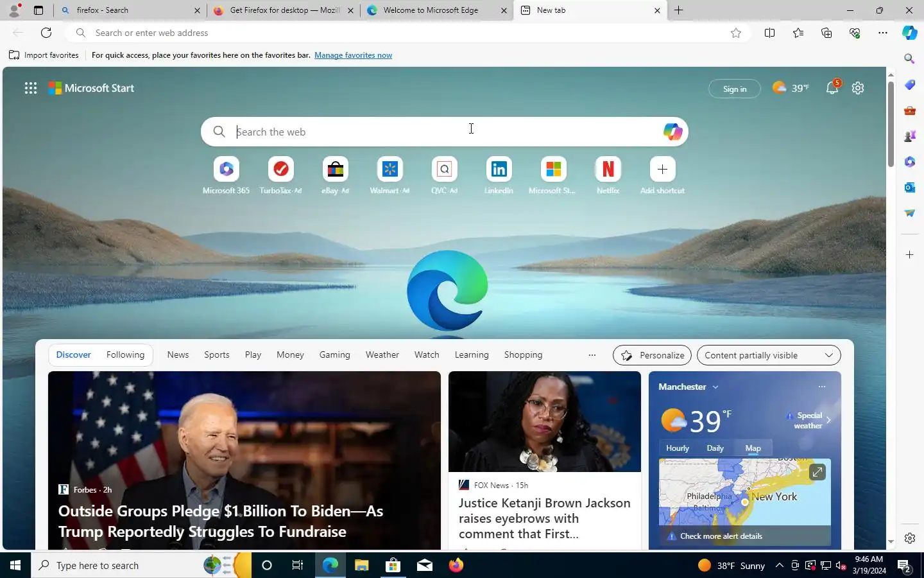924x578 pixels.
Task: Open the TurboTax shortcut tile
Action: point(280,175)
